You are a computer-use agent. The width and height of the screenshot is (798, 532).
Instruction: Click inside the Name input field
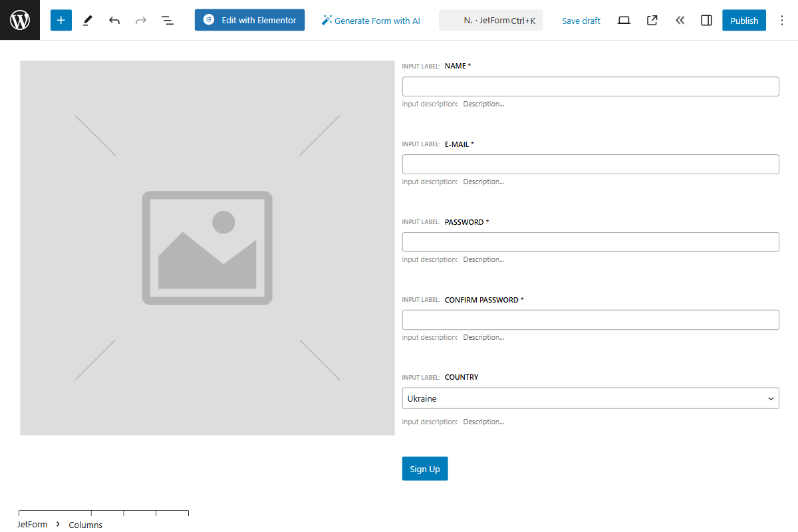click(591, 86)
